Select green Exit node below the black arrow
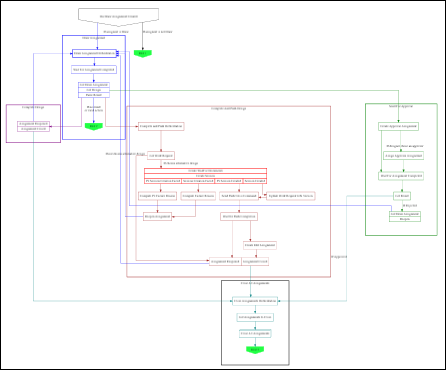This screenshot has width=446, height=370. [143, 54]
